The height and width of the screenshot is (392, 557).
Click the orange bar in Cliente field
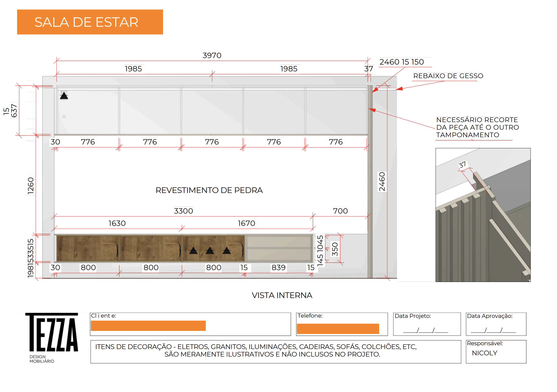point(148,326)
